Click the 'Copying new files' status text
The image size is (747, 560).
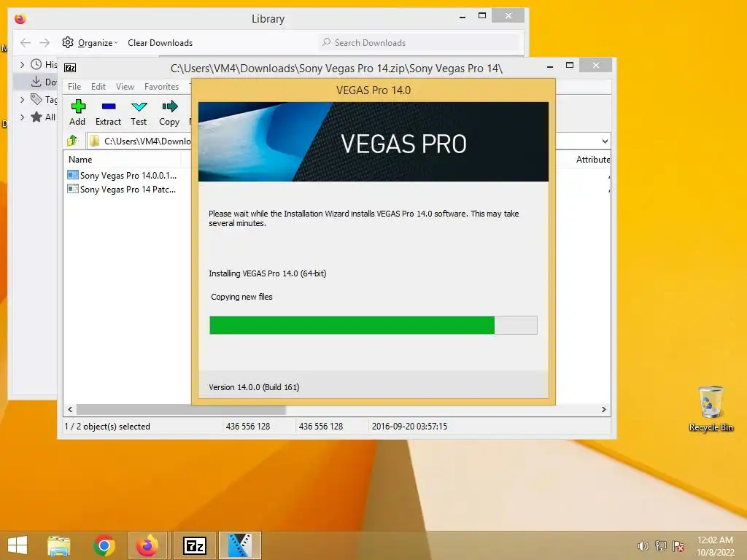pyautogui.click(x=241, y=297)
